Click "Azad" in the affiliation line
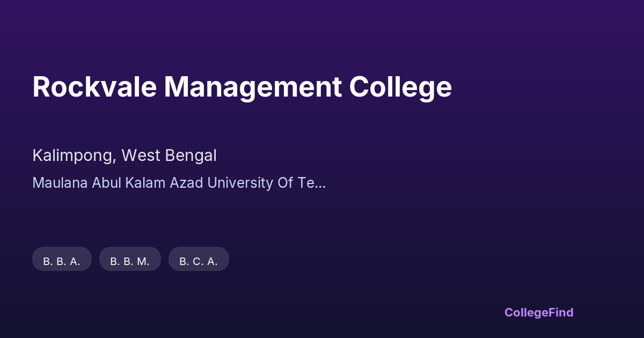The width and height of the screenshot is (644, 338). (187, 183)
